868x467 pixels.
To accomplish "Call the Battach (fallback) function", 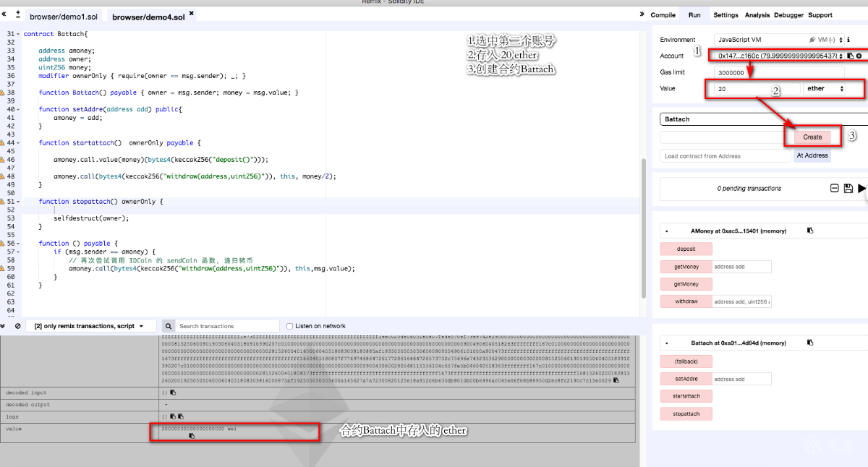I will (x=686, y=361).
